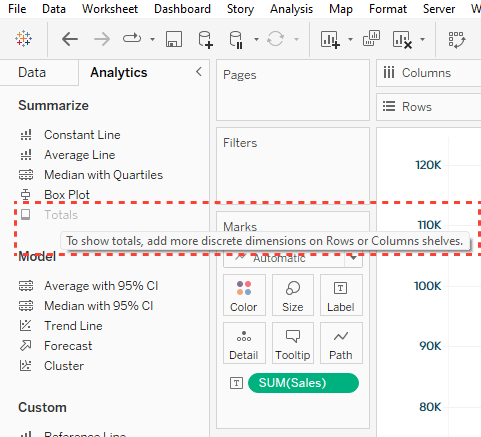Open the Path marks card button

(341, 343)
